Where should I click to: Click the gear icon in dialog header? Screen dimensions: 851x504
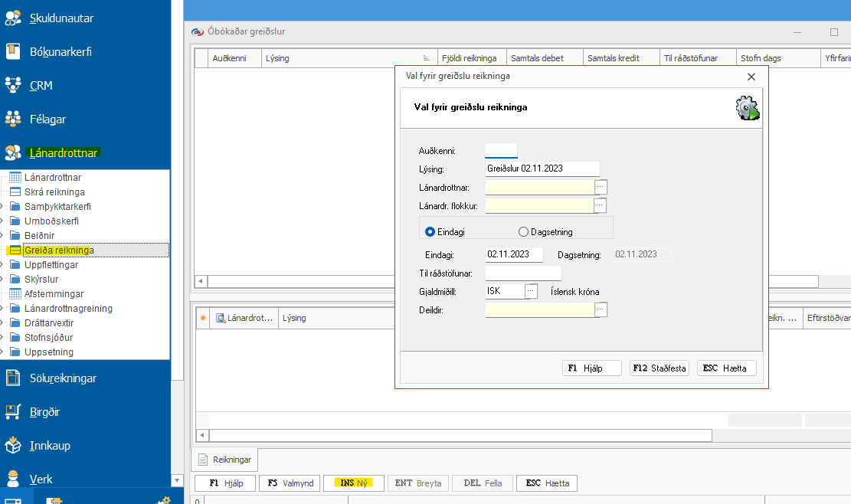[x=748, y=108]
